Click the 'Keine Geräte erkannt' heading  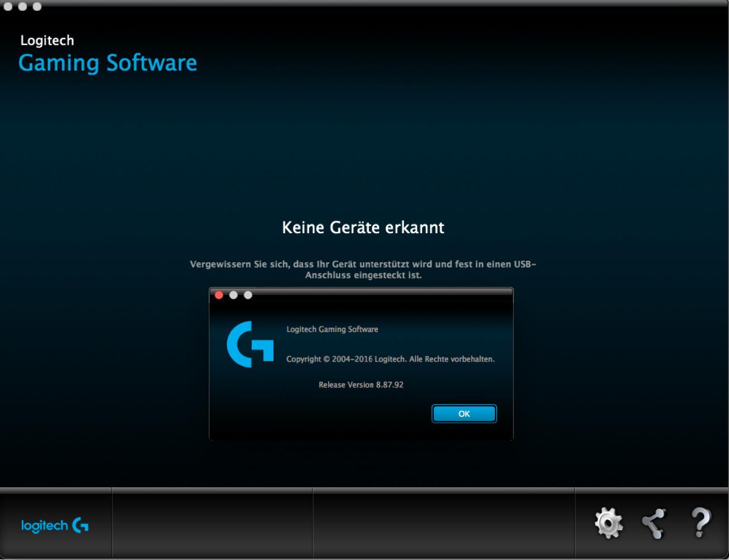[363, 227]
